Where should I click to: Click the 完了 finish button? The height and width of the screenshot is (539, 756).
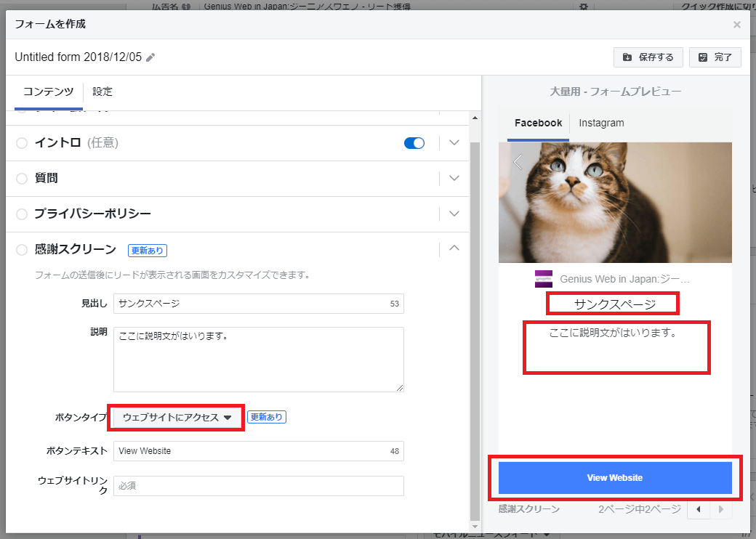point(715,57)
